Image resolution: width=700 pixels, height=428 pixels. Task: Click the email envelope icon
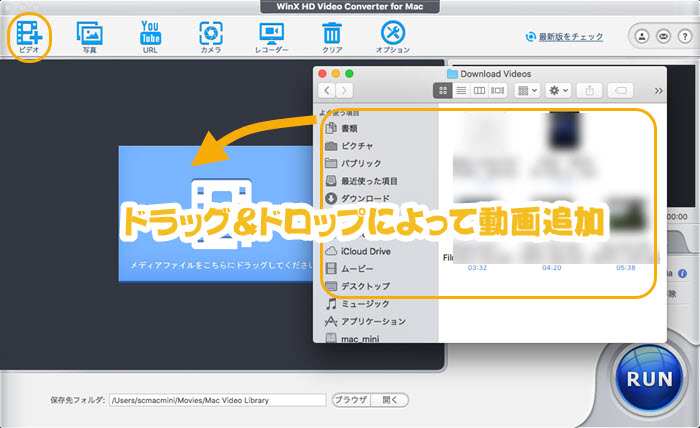[x=663, y=36]
